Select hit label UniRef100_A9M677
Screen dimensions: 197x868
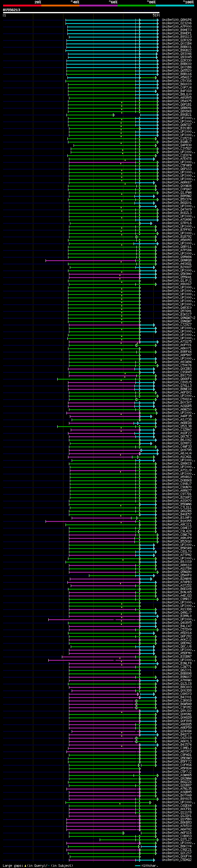coord(177,491)
